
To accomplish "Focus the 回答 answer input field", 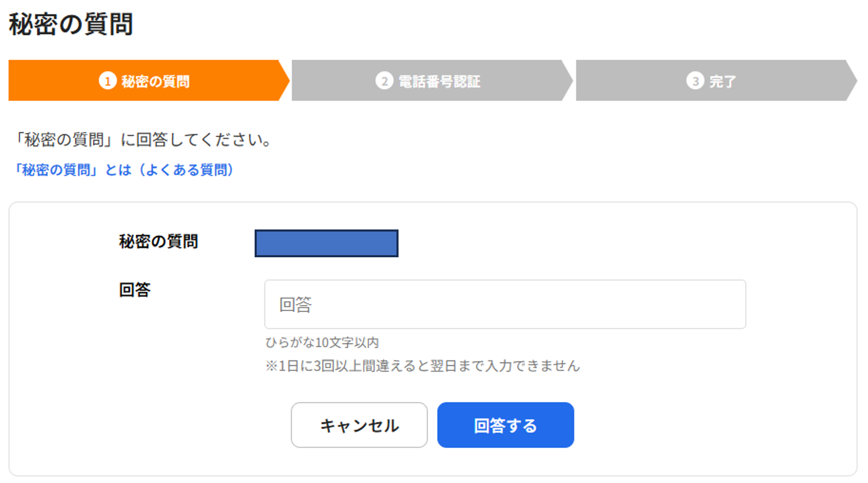I will pyautogui.click(x=505, y=304).
